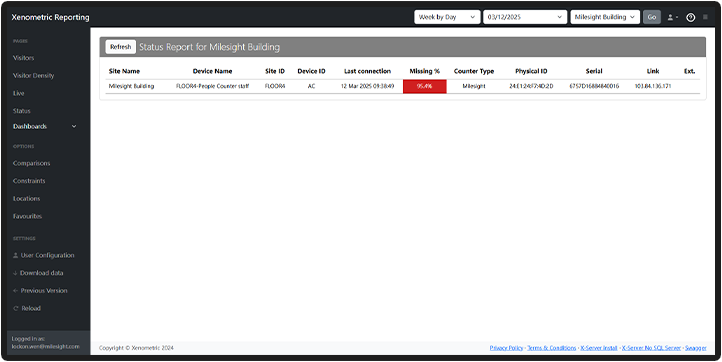Click the 24:E1:24:F7:4D:2D physical ID cell
Screen dimensions: 722x362
click(x=531, y=86)
